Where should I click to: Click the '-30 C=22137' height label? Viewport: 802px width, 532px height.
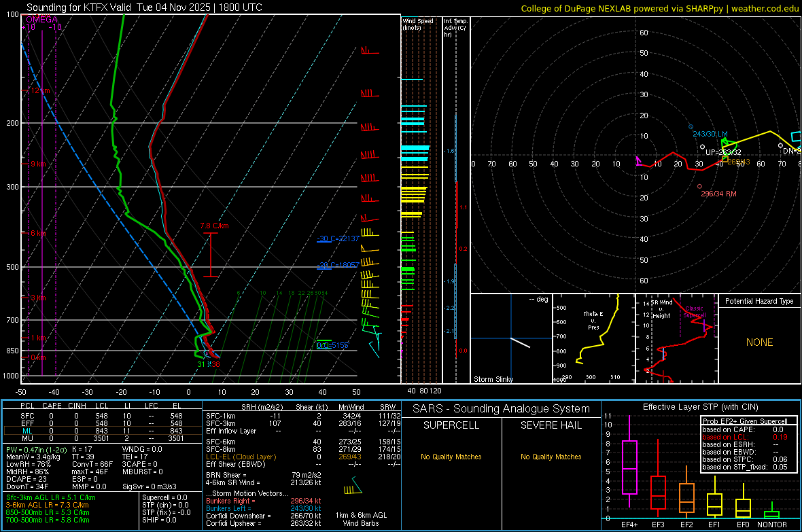point(338,239)
